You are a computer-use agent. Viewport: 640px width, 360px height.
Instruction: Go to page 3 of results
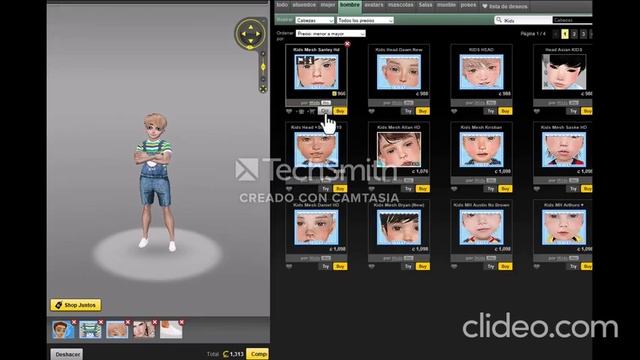[583, 34]
